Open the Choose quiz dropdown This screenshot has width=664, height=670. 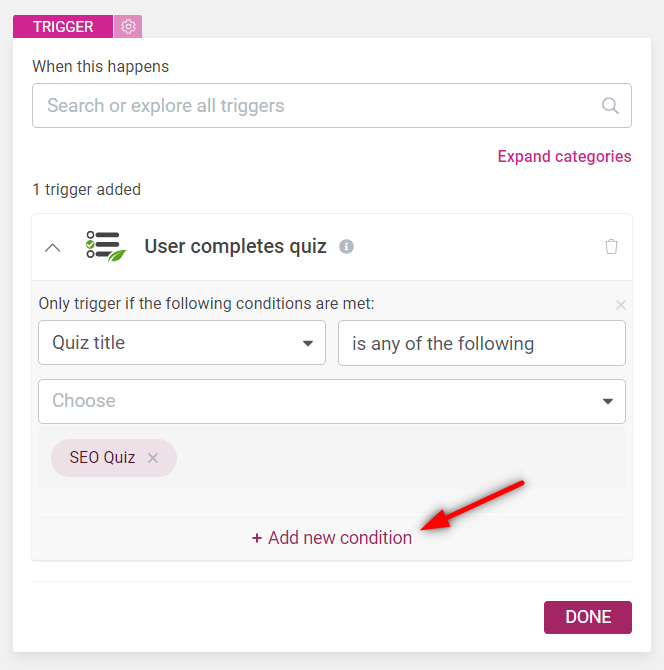[332, 401]
